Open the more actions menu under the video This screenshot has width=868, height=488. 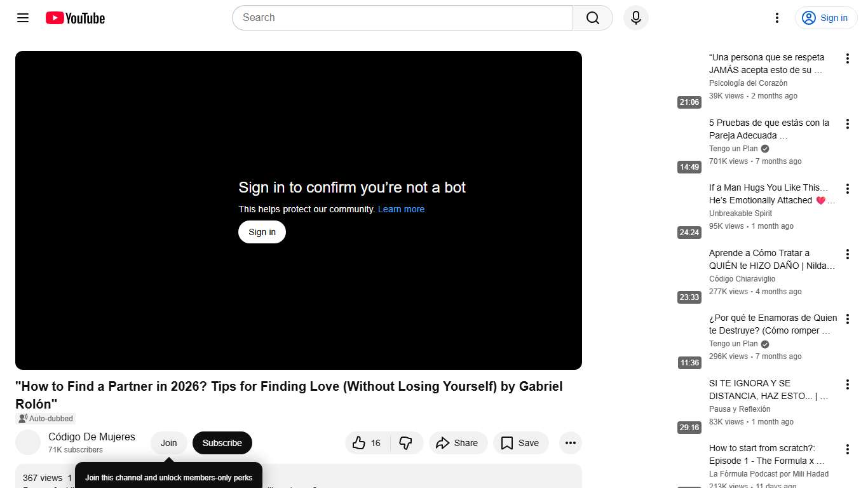570,443
